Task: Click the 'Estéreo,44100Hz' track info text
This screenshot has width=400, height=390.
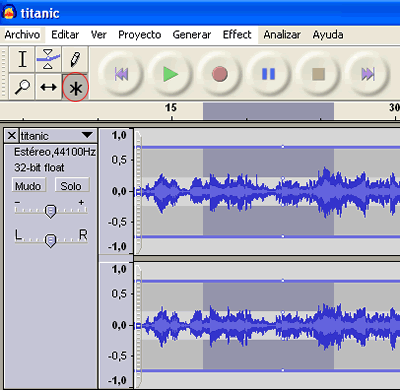Action: click(55, 152)
